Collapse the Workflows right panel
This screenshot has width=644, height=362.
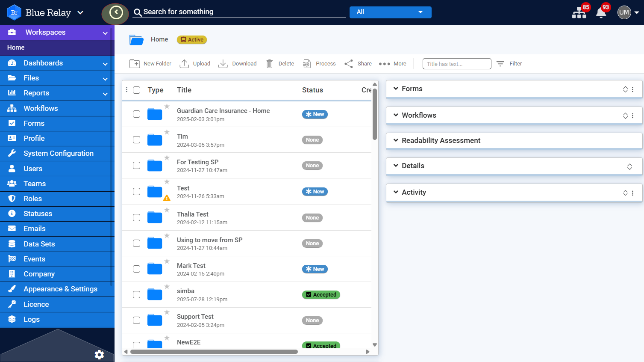point(396,115)
